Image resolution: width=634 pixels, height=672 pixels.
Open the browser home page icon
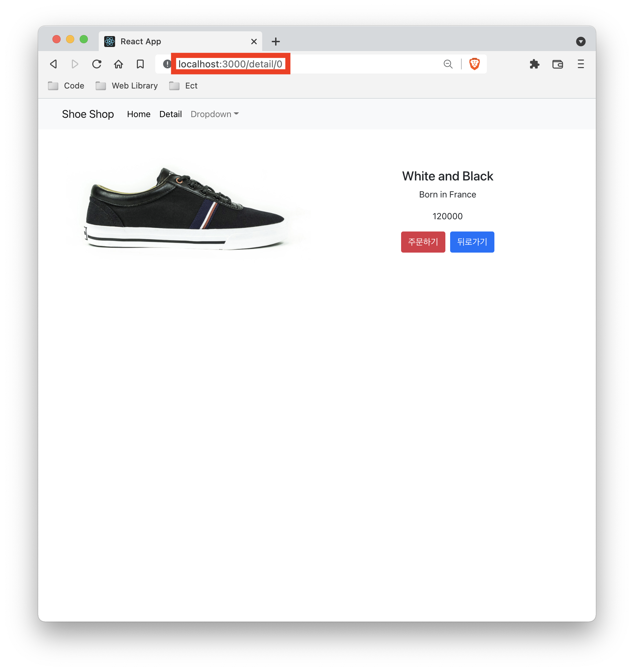tap(118, 64)
